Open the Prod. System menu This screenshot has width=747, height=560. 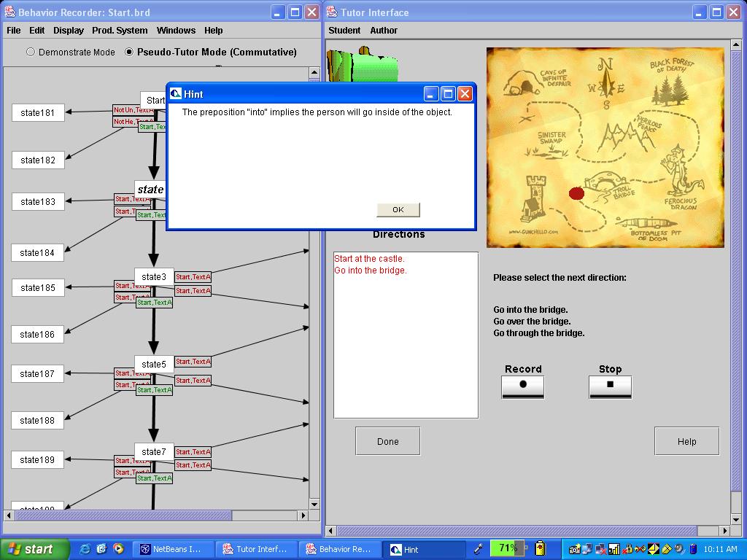(x=120, y=31)
